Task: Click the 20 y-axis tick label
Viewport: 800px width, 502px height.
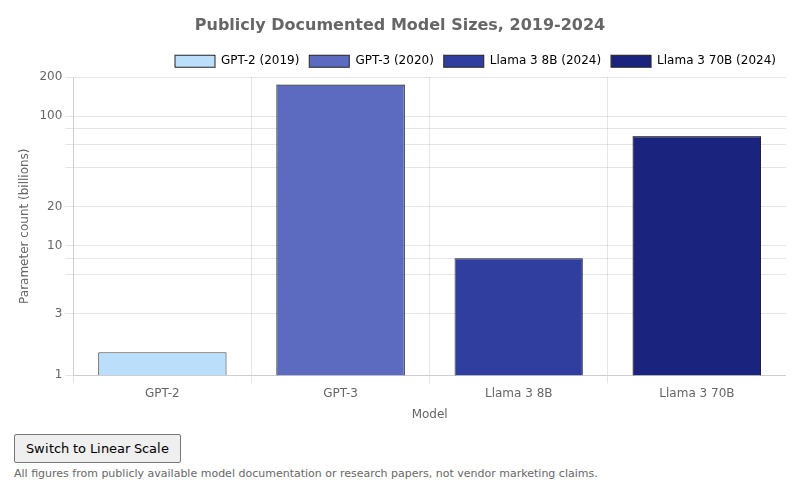Action: tap(55, 206)
